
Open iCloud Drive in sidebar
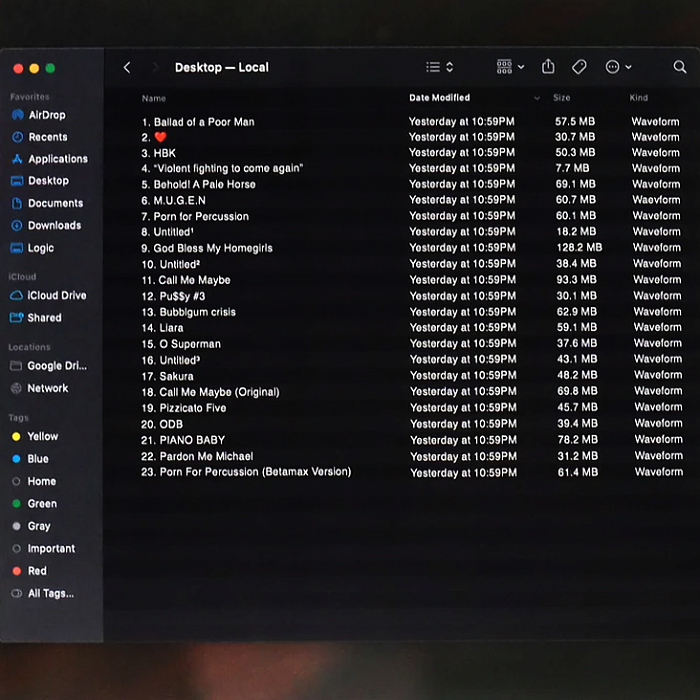pos(48,296)
